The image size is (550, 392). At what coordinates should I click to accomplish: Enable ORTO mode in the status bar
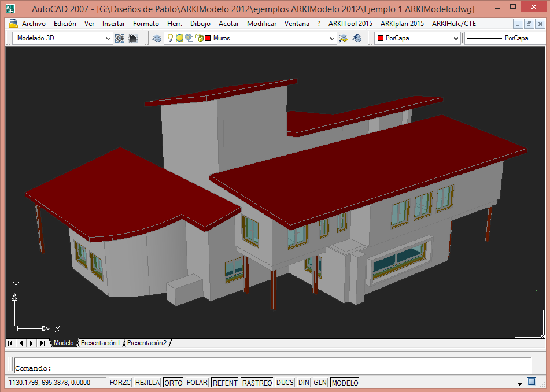pos(173,382)
